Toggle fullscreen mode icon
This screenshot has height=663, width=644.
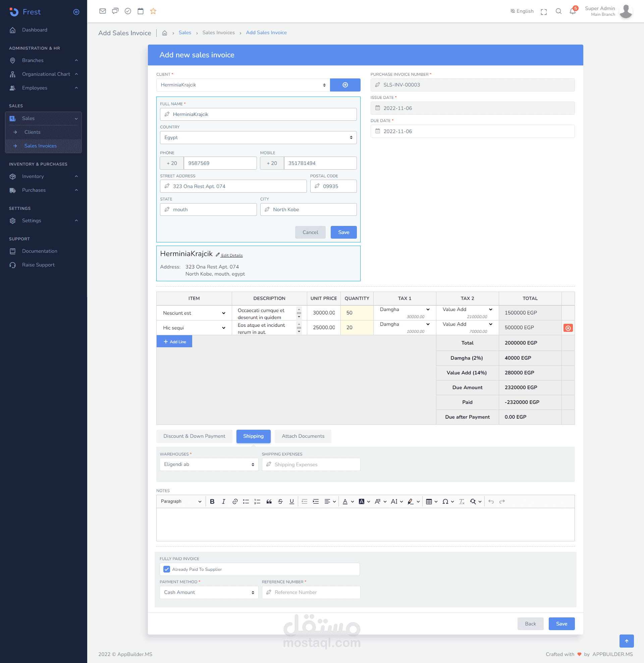[543, 12]
